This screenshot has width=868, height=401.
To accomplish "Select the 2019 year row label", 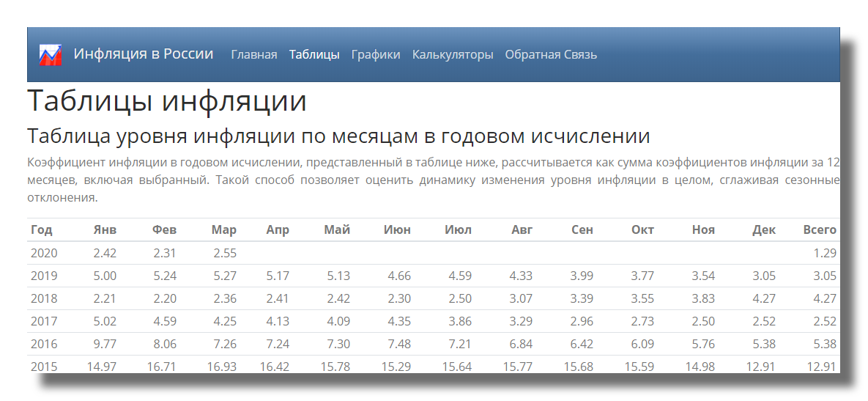I will 44,276.
